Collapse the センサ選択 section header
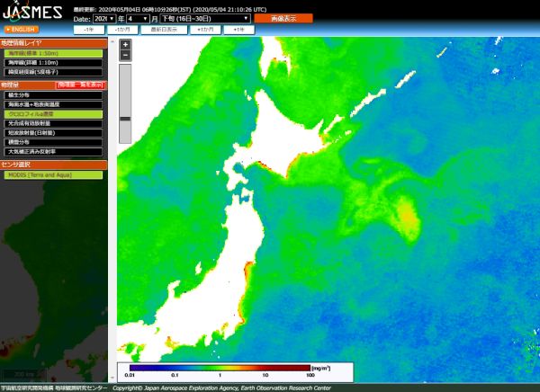 [x=53, y=165]
